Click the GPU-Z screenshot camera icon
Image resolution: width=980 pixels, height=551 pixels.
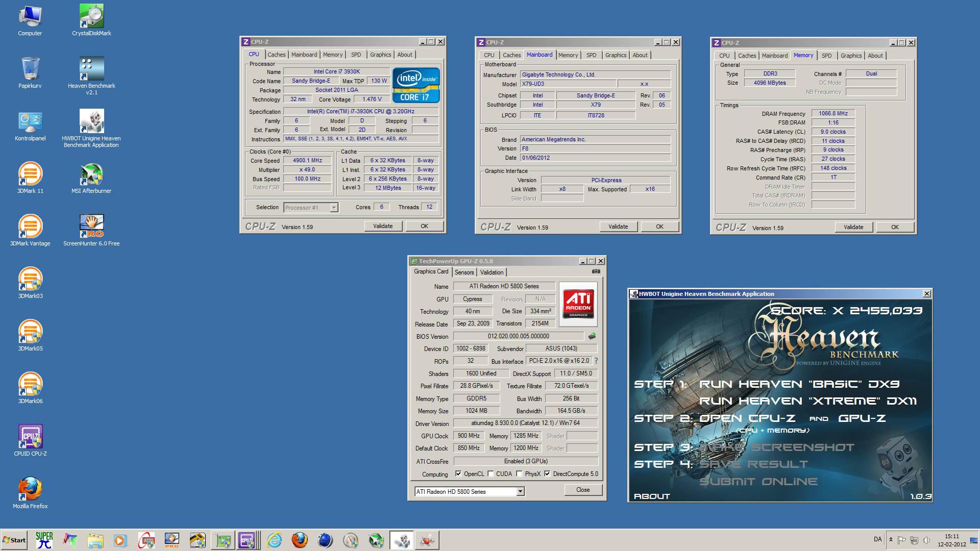point(596,271)
